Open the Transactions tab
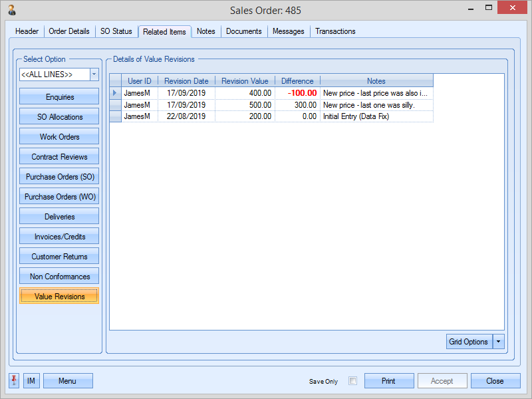This screenshot has height=399, width=532. tap(335, 31)
